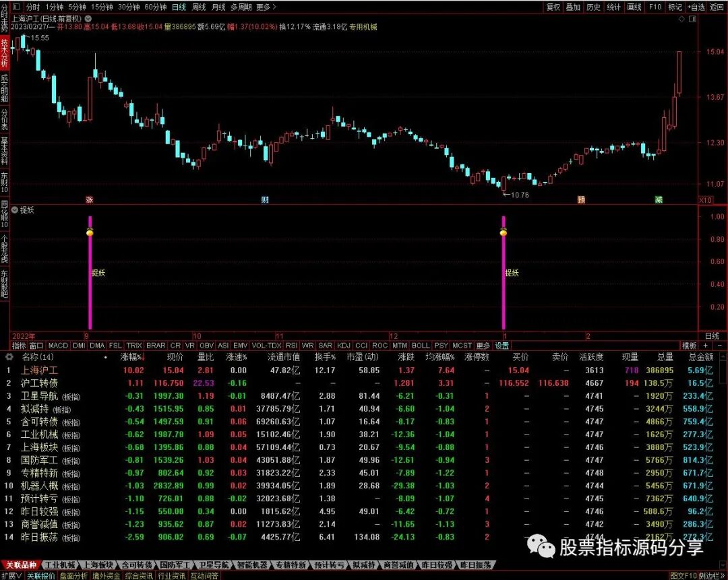Open the gear settings icon beside 名称
This screenshot has width=728, height=580.
click(x=9, y=357)
